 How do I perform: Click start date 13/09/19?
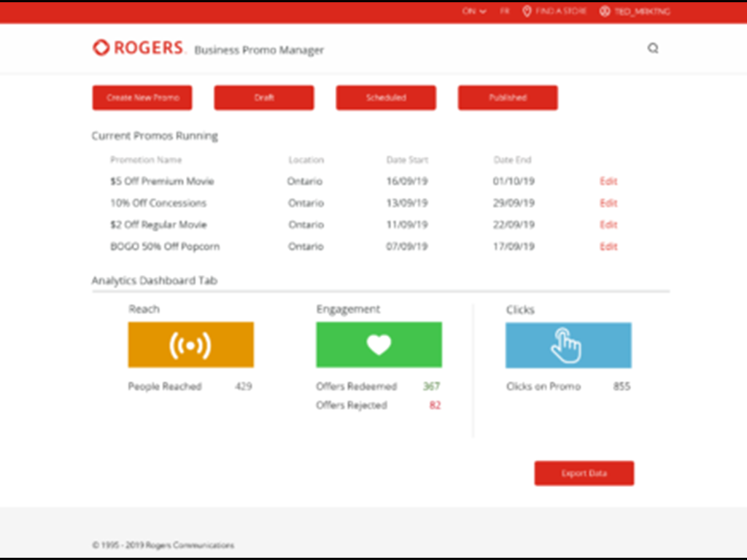click(407, 203)
